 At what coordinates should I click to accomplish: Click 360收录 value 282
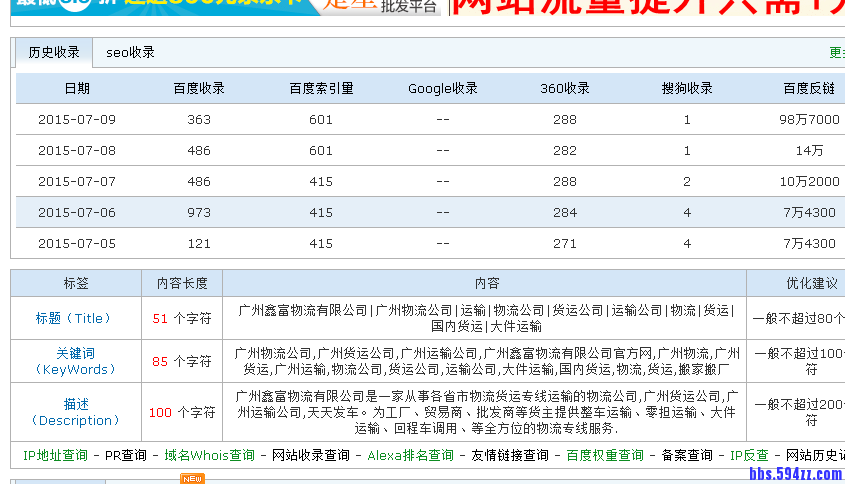tap(565, 151)
